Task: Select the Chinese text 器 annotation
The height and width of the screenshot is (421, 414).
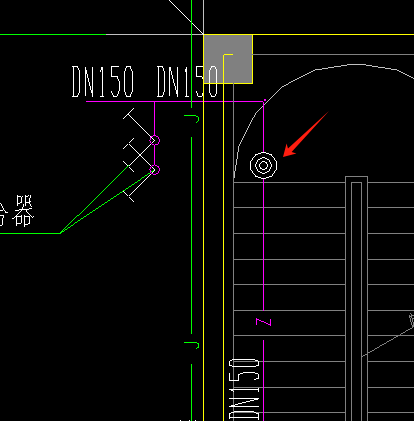Action: click(23, 211)
